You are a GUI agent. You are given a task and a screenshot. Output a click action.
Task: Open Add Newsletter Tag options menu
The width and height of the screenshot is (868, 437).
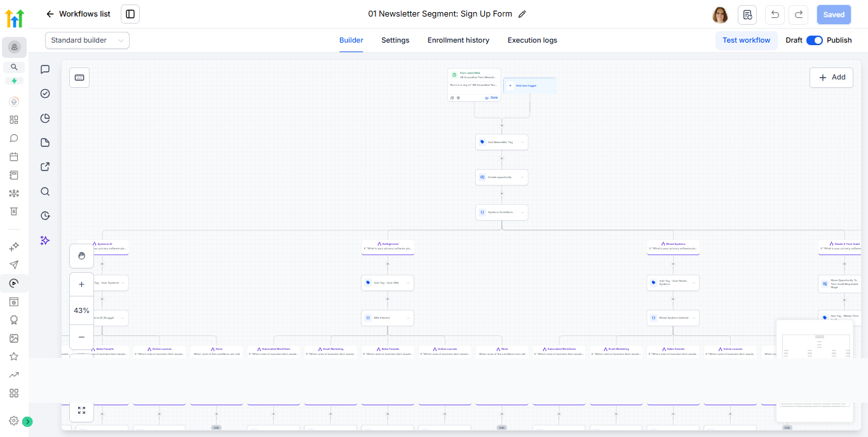point(522,142)
